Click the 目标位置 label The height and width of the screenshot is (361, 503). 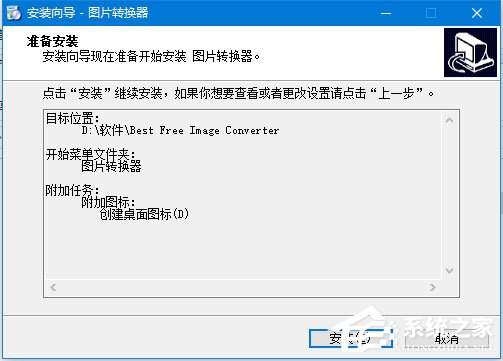pyautogui.click(x=73, y=118)
